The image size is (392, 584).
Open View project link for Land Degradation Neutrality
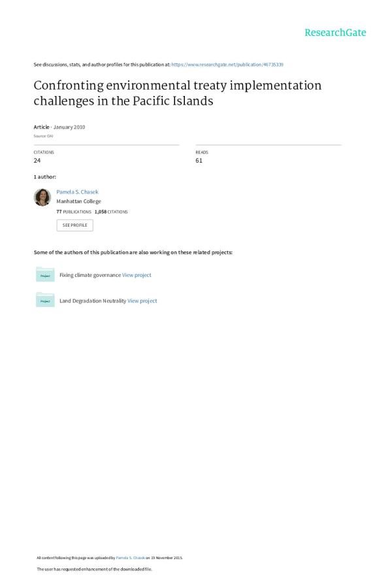pyautogui.click(x=142, y=301)
